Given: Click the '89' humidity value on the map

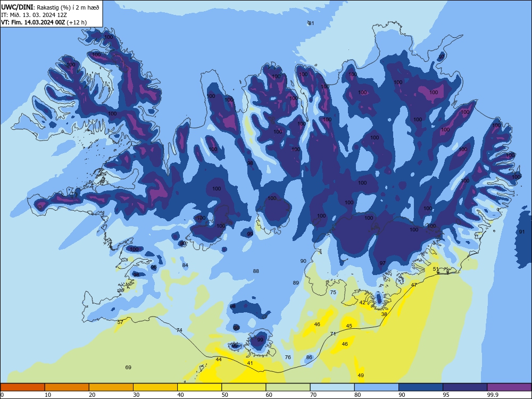Looking at the screenshot, I should (x=296, y=283).
